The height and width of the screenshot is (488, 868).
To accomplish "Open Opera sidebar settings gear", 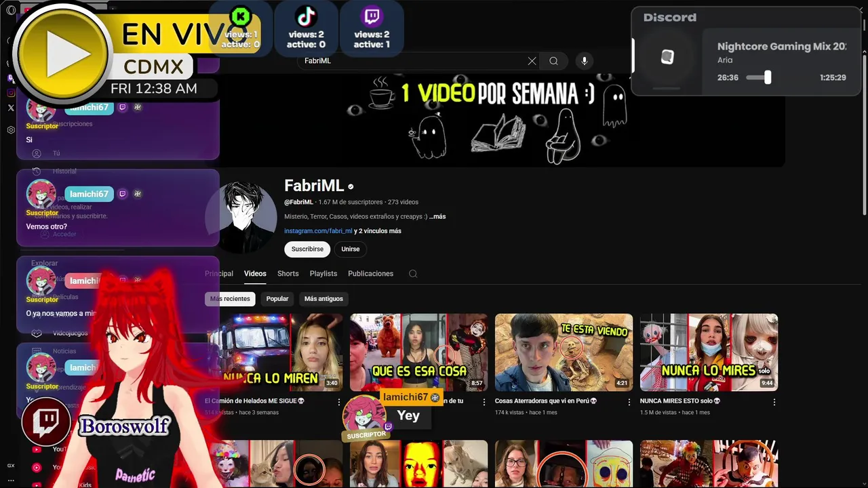I will [11, 130].
